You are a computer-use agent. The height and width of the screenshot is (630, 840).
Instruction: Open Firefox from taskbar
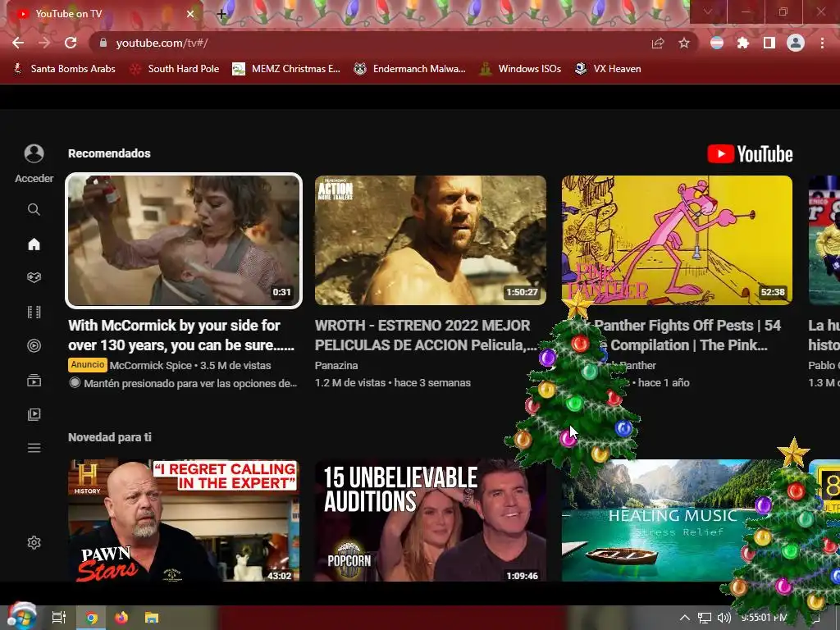[121, 618]
